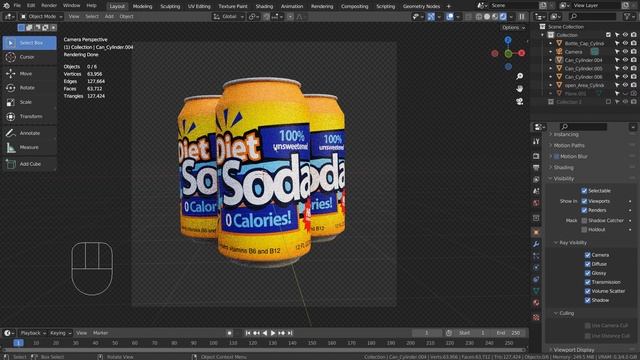Enable the Holdout checkbox
The image size is (640, 360).
584,229
